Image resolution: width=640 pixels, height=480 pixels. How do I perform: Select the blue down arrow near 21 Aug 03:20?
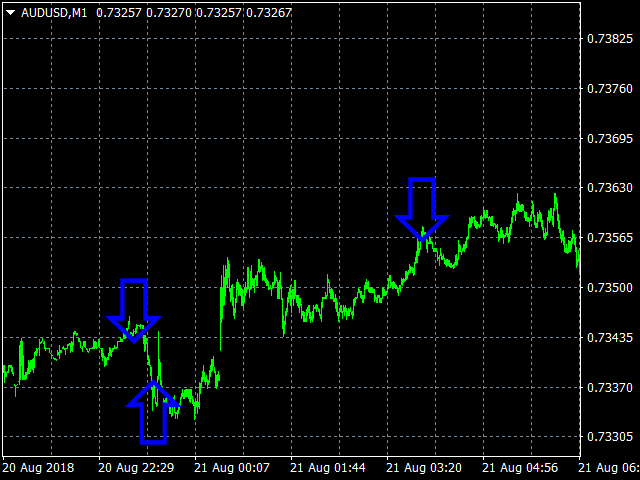[422, 208]
